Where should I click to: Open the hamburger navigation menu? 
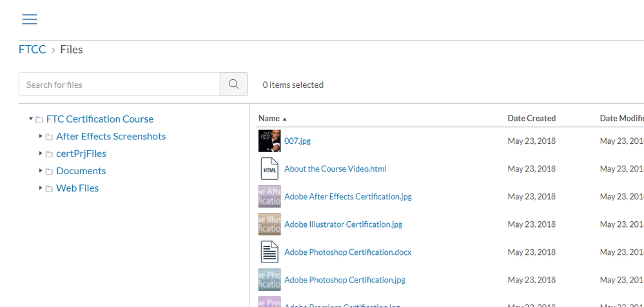[x=30, y=19]
